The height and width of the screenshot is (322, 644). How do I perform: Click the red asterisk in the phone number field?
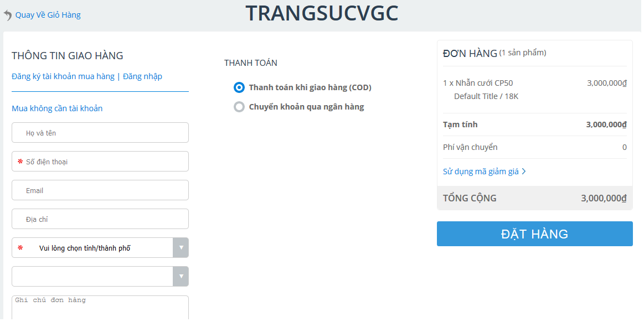click(20, 162)
